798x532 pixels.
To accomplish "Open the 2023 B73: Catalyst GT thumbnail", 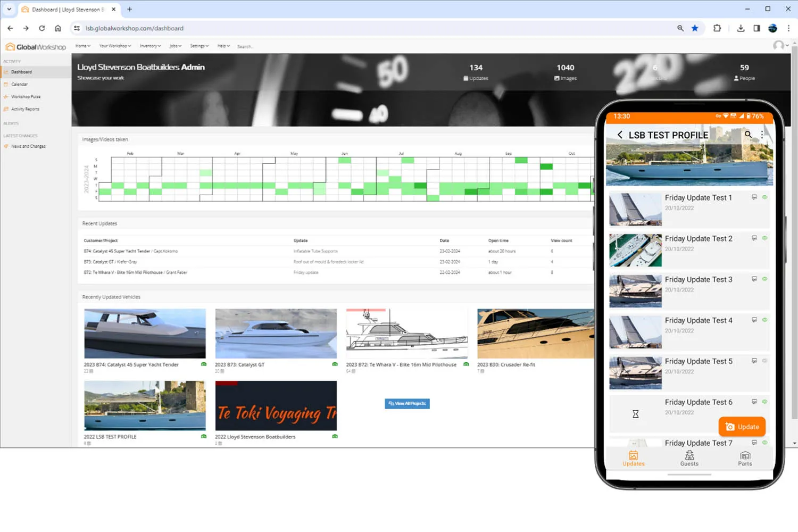I will 276,334.
